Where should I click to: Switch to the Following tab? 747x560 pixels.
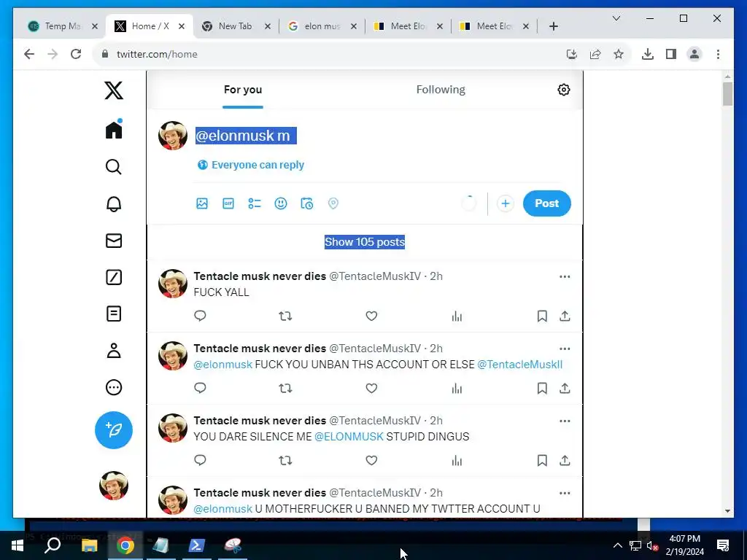(x=441, y=90)
